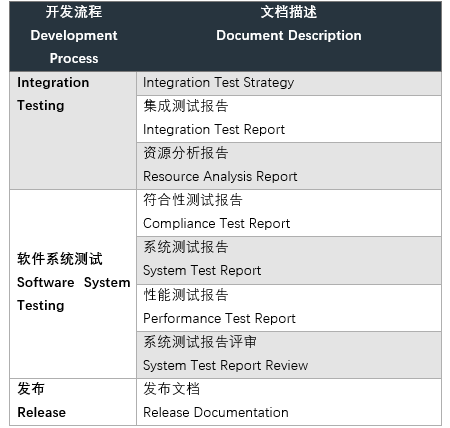This screenshot has width=450, height=428.
Task: Select the 资源分析报告 text
Action: (186, 153)
